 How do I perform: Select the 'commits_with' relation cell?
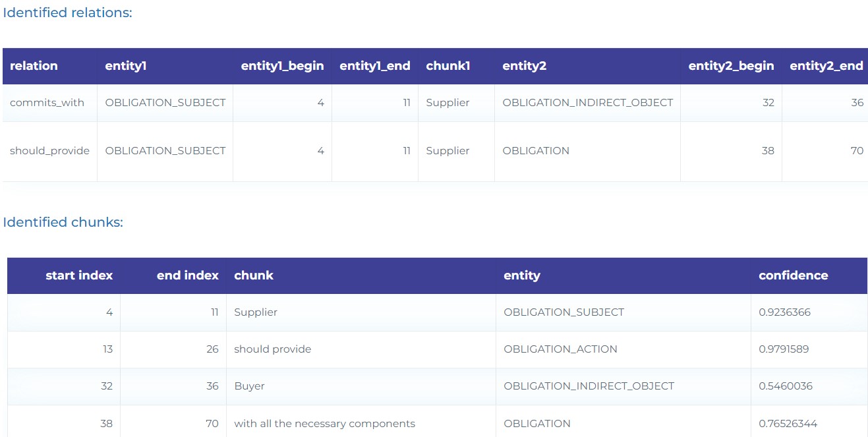(x=47, y=103)
